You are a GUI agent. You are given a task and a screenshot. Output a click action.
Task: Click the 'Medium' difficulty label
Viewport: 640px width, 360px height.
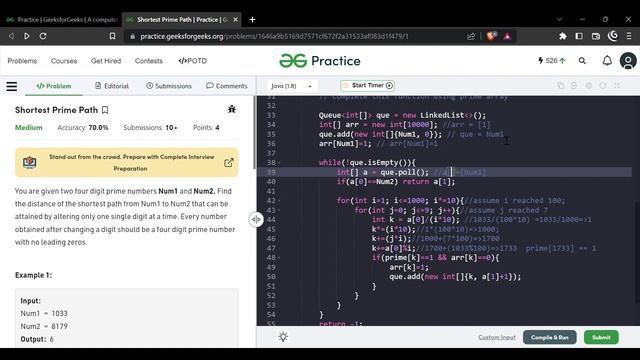point(29,128)
